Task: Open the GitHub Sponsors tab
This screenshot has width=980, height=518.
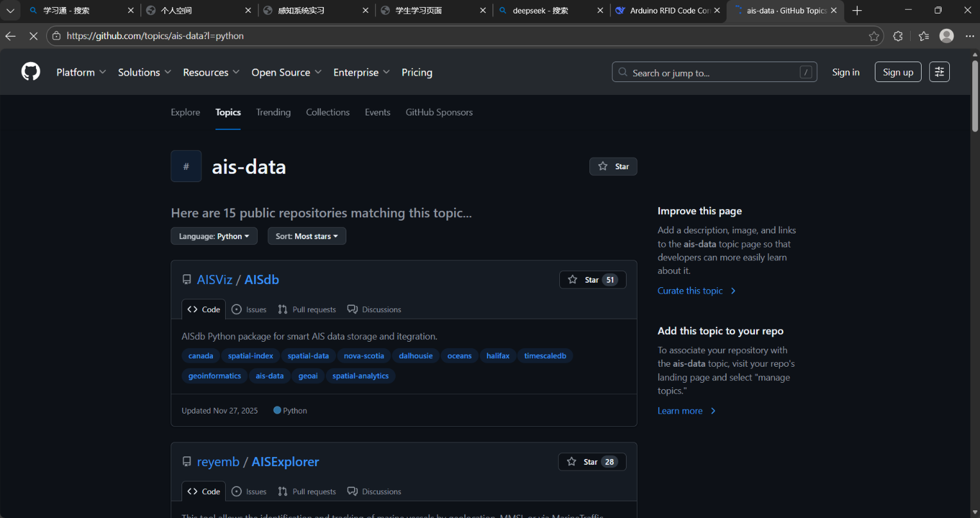Action: [x=439, y=112]
